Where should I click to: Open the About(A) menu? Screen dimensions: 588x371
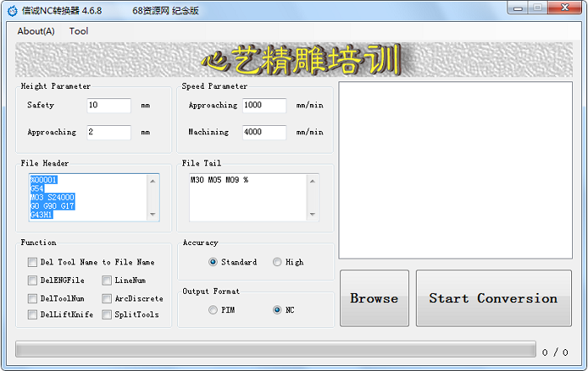click(36, 31)
